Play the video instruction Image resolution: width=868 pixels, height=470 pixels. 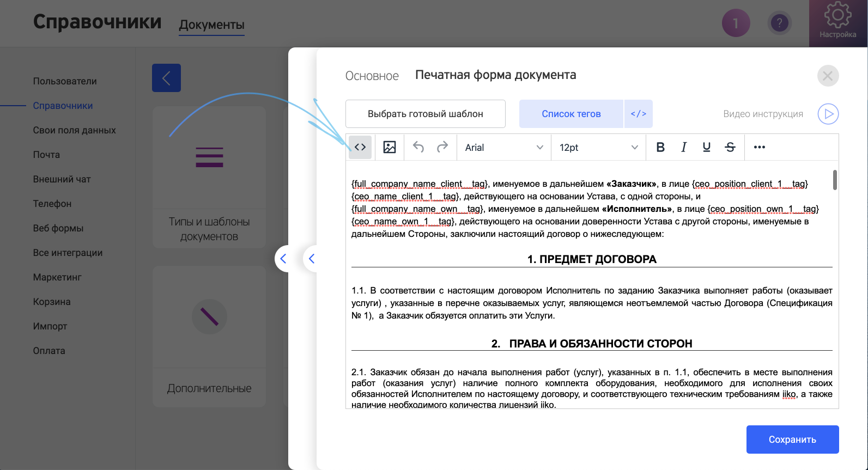click(x=828, y=114)
